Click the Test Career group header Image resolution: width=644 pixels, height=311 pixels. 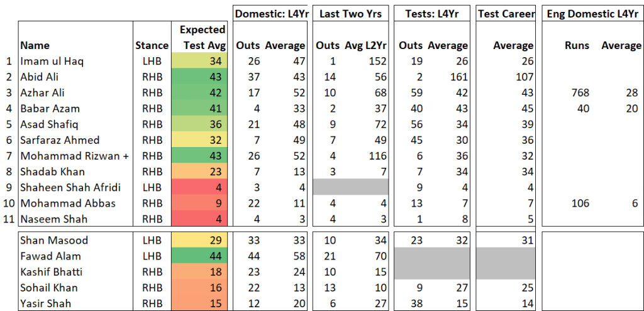pos(506,13)
